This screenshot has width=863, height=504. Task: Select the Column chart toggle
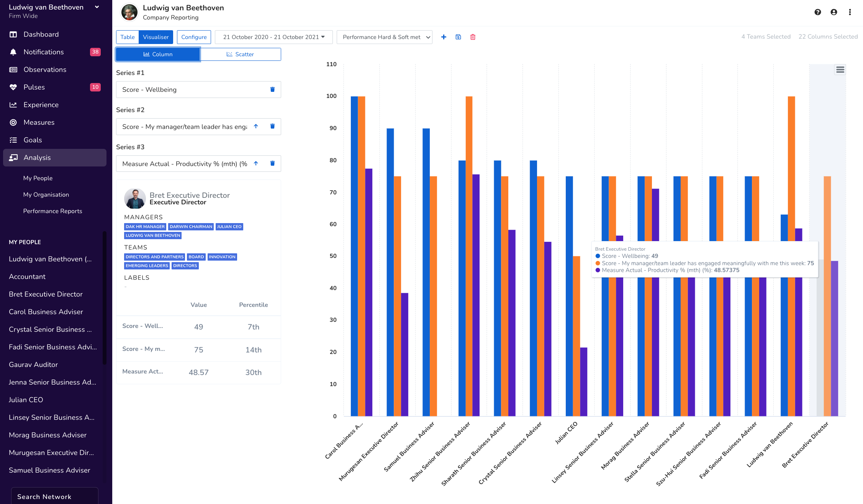click(158, 54)
